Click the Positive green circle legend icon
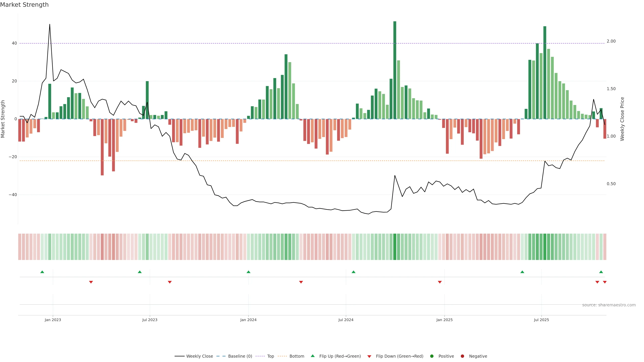Image resolution: width=644 pixels, height=362 pixels. 432,356
